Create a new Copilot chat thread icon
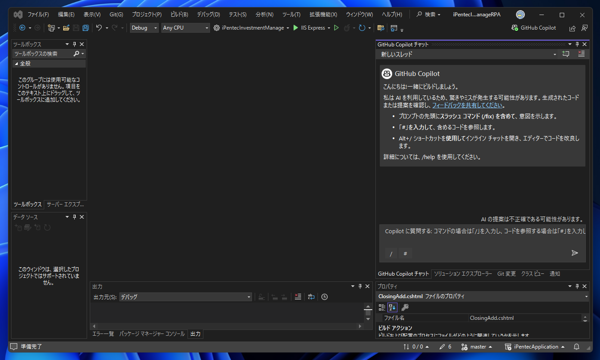This screenshot has width=600, height=360. point(566,54)
